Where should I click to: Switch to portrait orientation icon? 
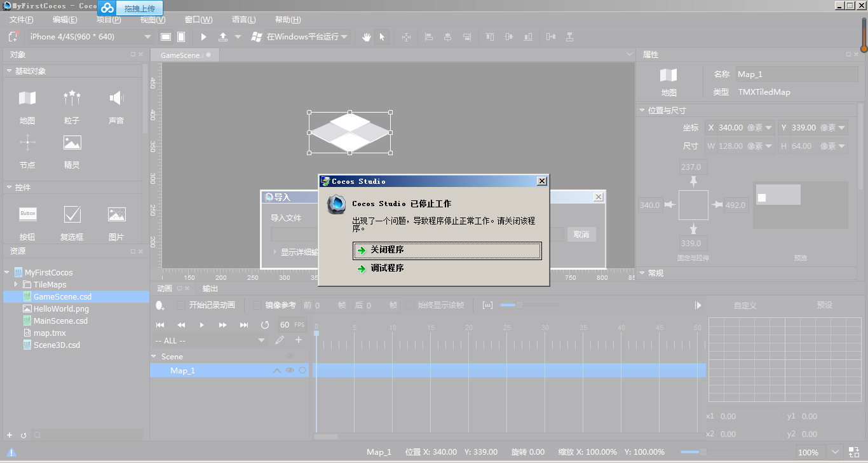[x=181, y=37]
